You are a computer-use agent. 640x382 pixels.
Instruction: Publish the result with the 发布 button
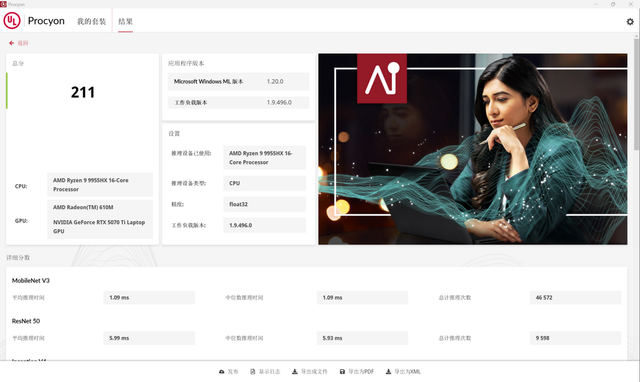coord(228,371)
